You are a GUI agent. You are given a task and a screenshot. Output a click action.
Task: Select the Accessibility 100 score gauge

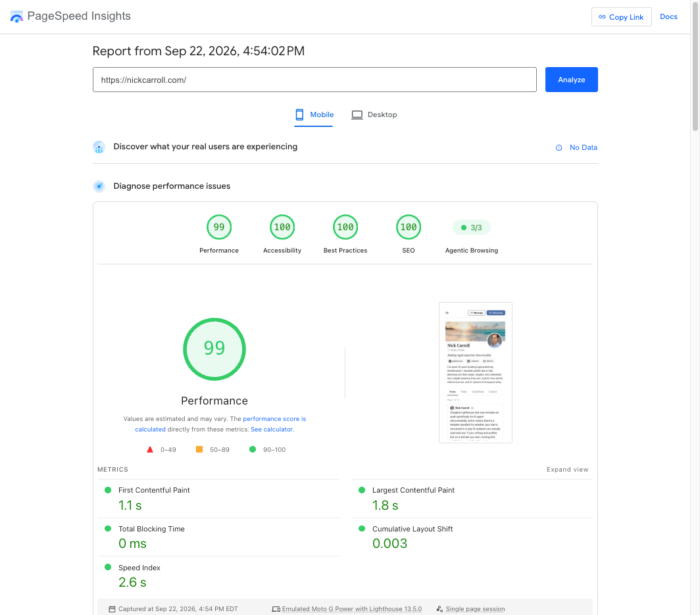282,227
